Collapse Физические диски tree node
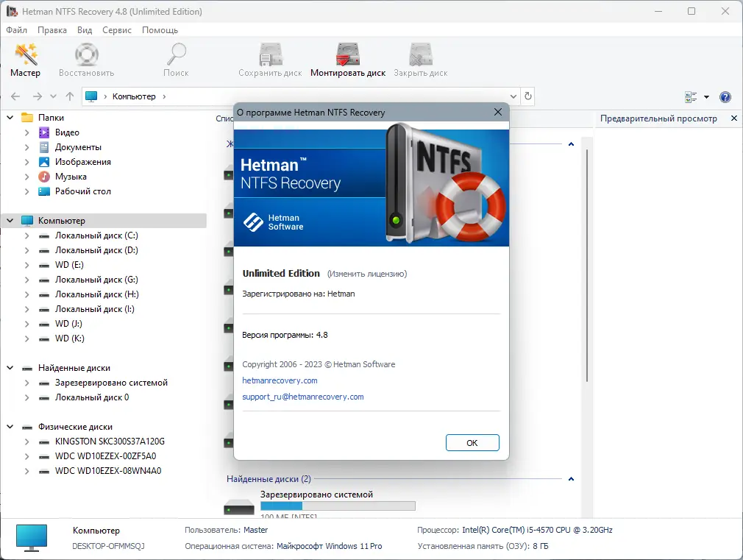Viewport: 743px width, 560px height. pyautogui.click(x=10, y=426)
